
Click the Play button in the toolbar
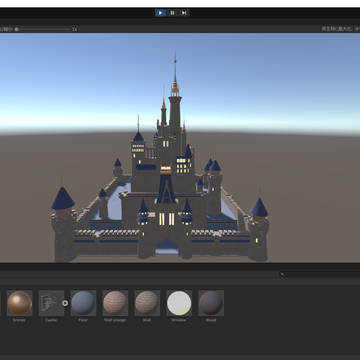click(x=160, y=13)
